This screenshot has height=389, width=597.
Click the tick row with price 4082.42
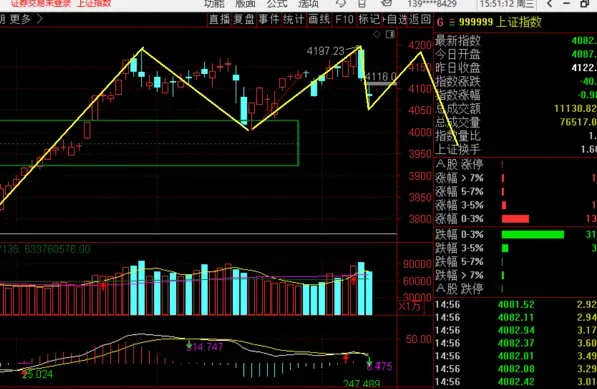pos(516,382)
